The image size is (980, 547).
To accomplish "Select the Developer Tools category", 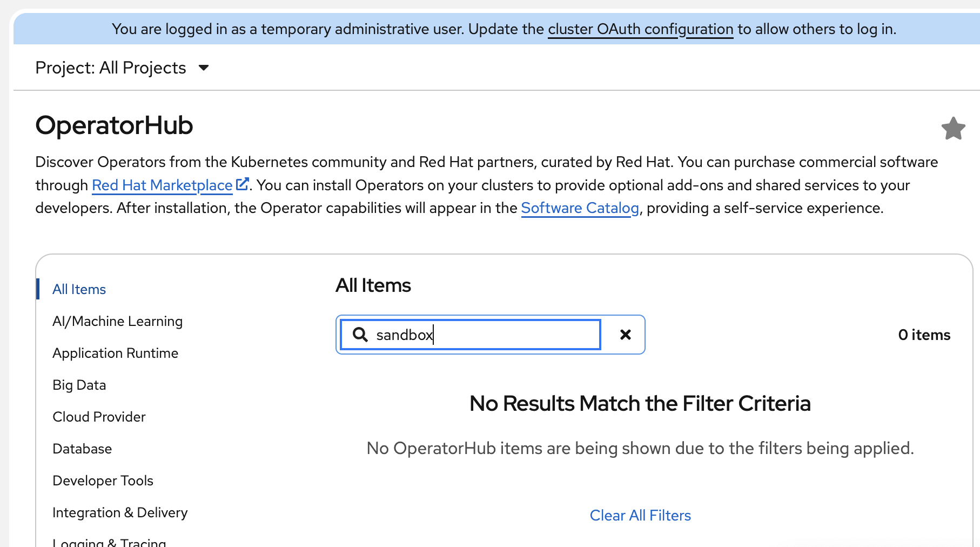I will tap(103, 481).
